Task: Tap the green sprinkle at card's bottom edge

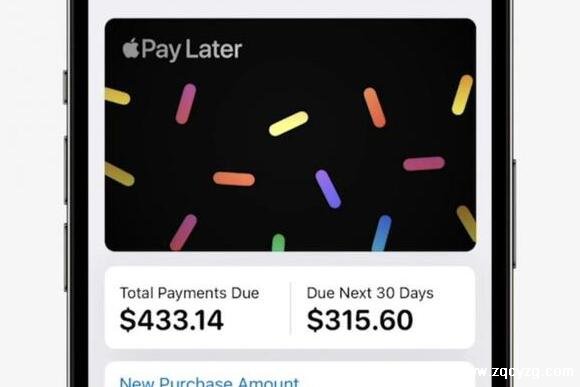Action: coord(279,242)
